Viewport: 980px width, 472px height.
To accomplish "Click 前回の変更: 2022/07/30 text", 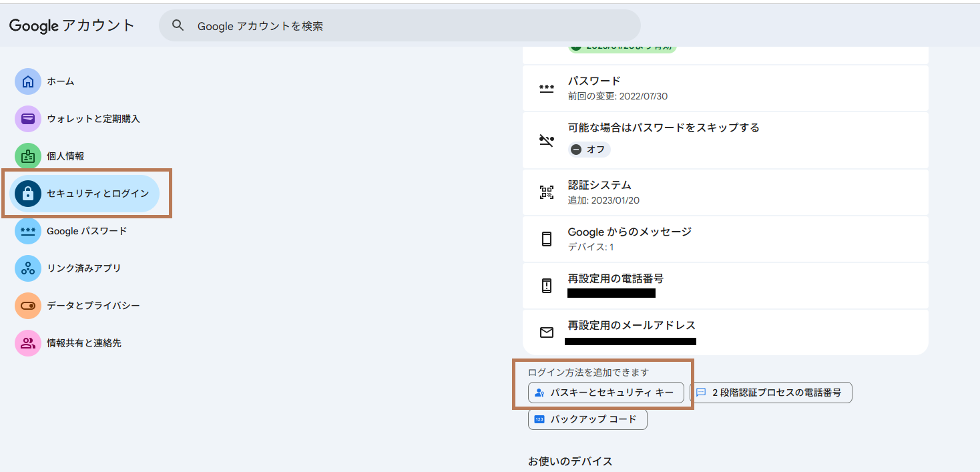I will (x=618, y=96).
